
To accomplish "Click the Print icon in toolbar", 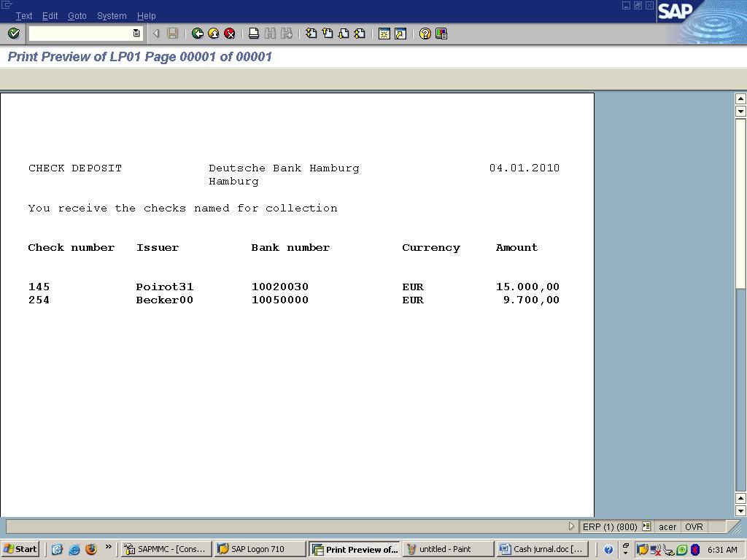I will pos(254,34).
